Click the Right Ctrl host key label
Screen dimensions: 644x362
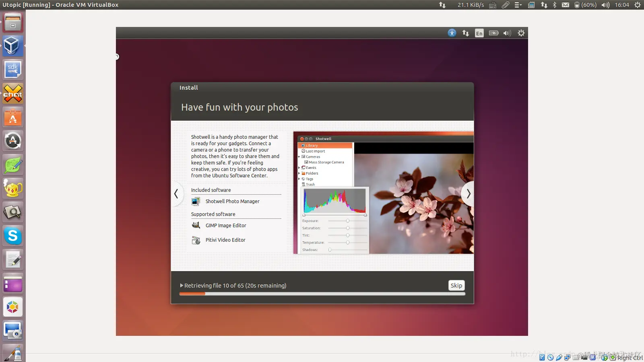(x=630, y=358)
